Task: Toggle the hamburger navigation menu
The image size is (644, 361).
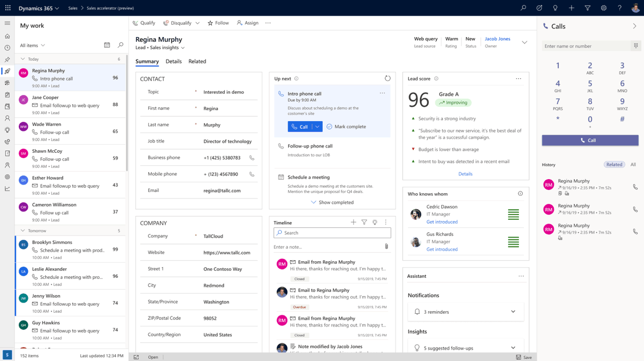Action: click(7, 23)
